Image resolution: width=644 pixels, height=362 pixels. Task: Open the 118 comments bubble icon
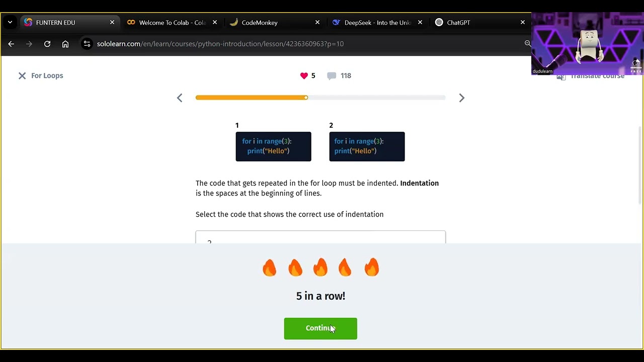(x=332, y=76)
